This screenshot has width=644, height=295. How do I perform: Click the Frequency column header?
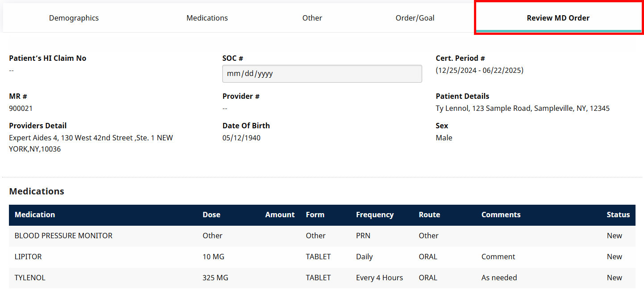coord(374,215)
